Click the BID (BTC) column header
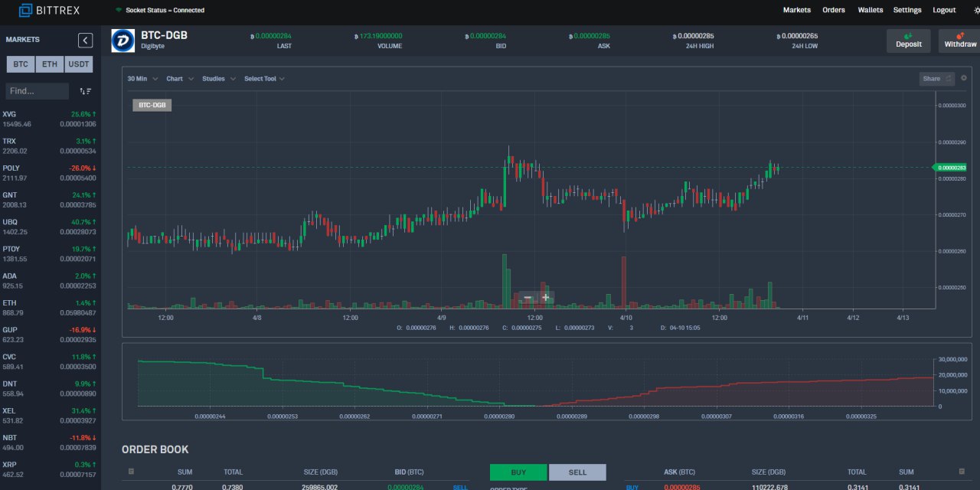This screenshot has height=490, width=980. [410, 472]
